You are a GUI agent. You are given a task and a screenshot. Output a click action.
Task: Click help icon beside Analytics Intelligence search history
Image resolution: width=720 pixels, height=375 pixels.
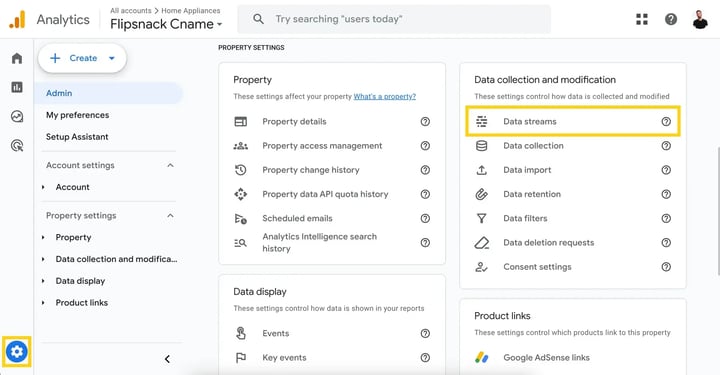tap(425, 243)
